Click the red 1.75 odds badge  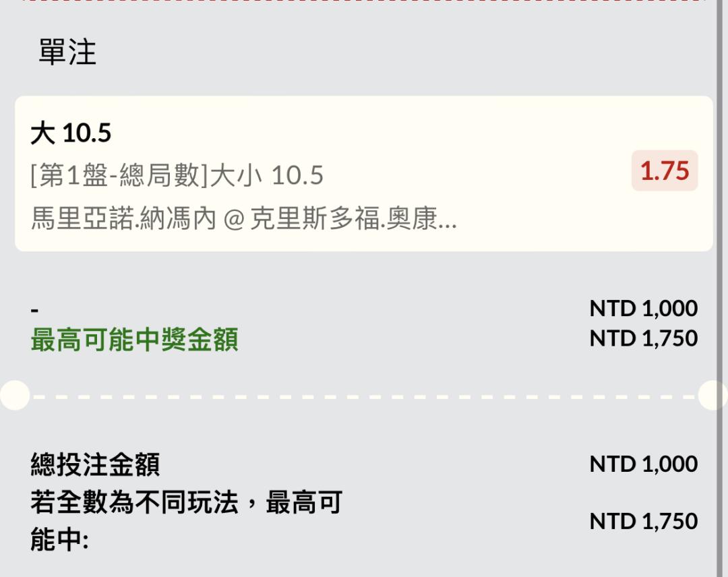[x=665, y=171]
